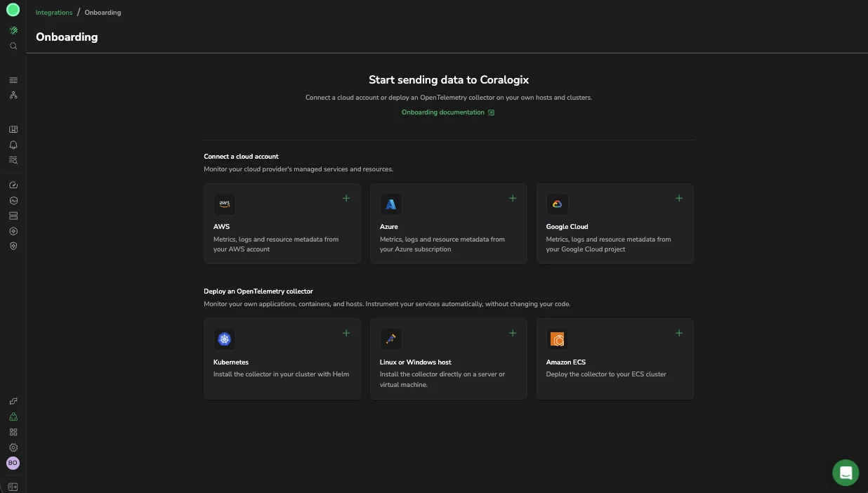Open the chat support bubble button
This screenshot has height=493, width=868.
pos(846,473)
